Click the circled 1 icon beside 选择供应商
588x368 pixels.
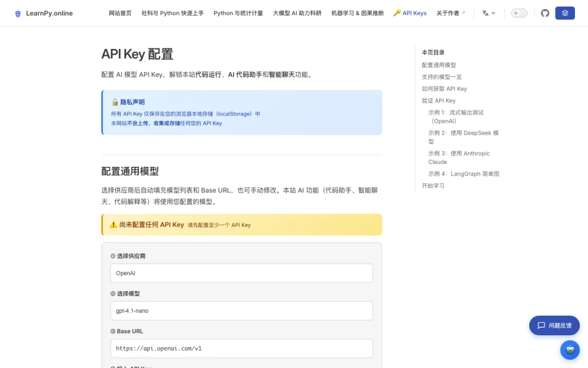tap(113, 256)
